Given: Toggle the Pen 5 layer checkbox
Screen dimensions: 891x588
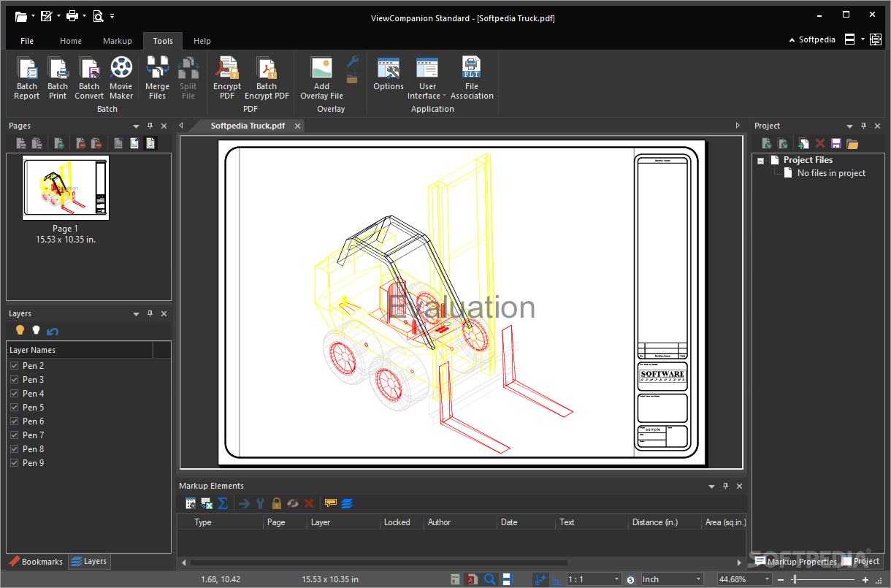Looking at the screenshot, I should pos(14,407).
